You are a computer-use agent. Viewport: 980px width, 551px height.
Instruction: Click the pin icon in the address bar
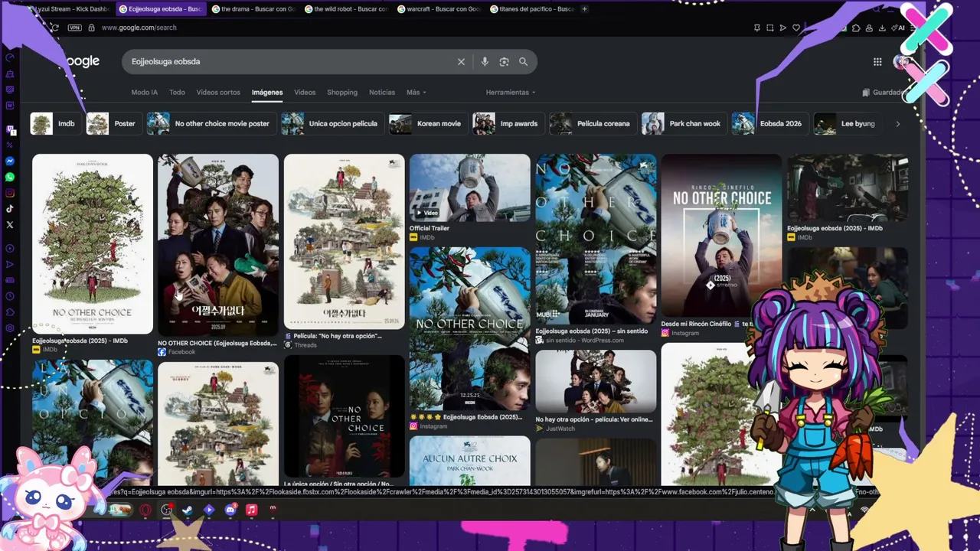click(x=757, y=28)
